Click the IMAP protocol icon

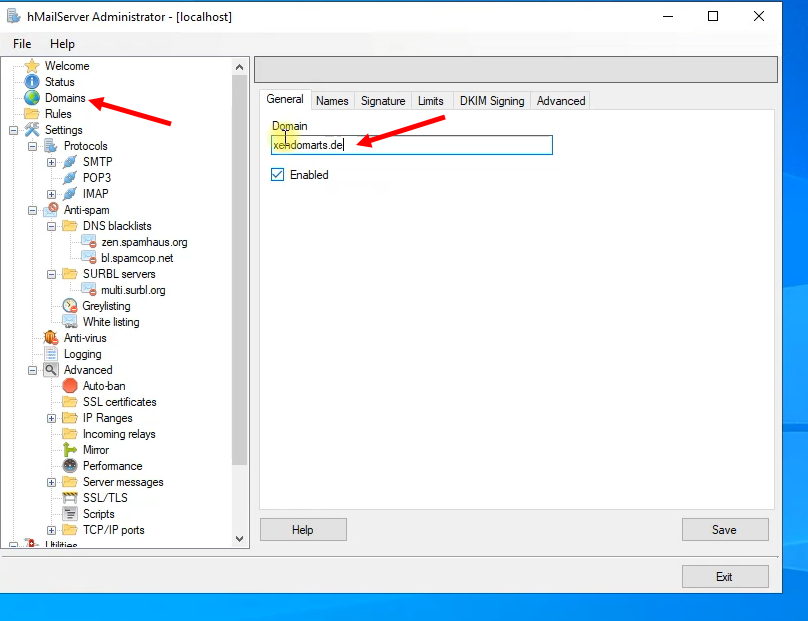click(70, 194)
